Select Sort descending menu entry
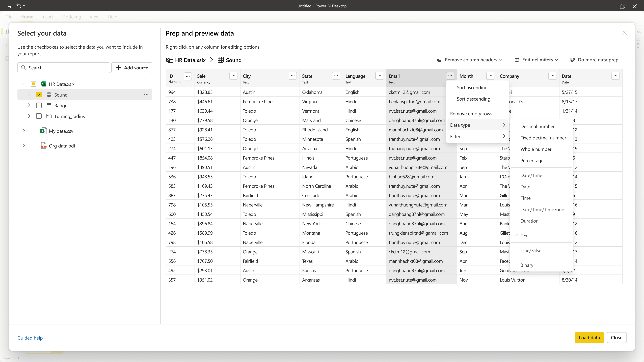 [473, 99]
